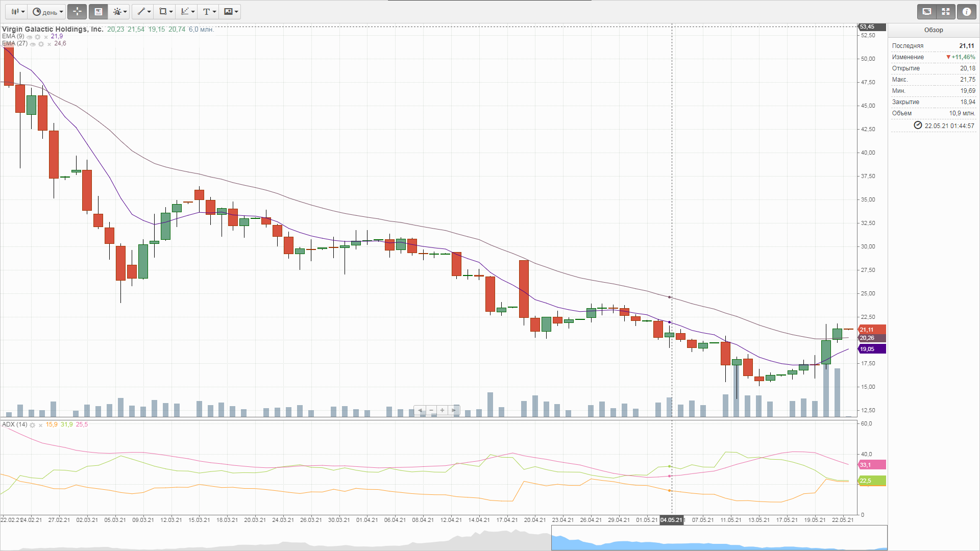Open the candlestick chart type dropdown

click(x=18, y=11)
